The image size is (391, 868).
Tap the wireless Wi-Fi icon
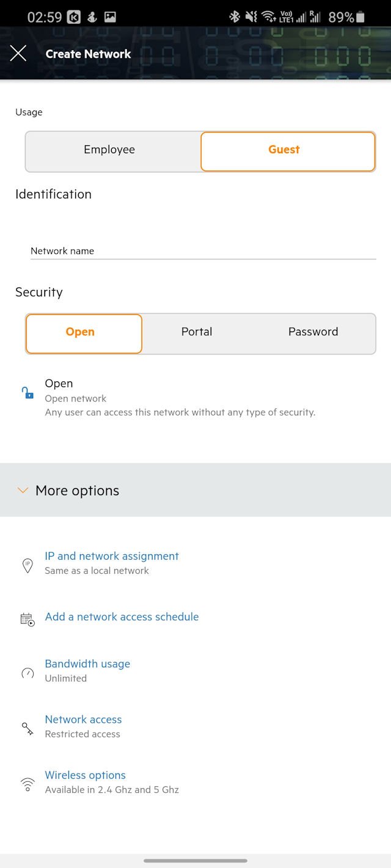click(x=27, y=784)
